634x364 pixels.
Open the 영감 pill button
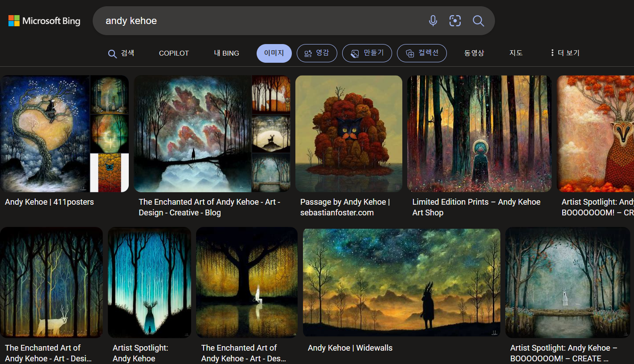317,53
